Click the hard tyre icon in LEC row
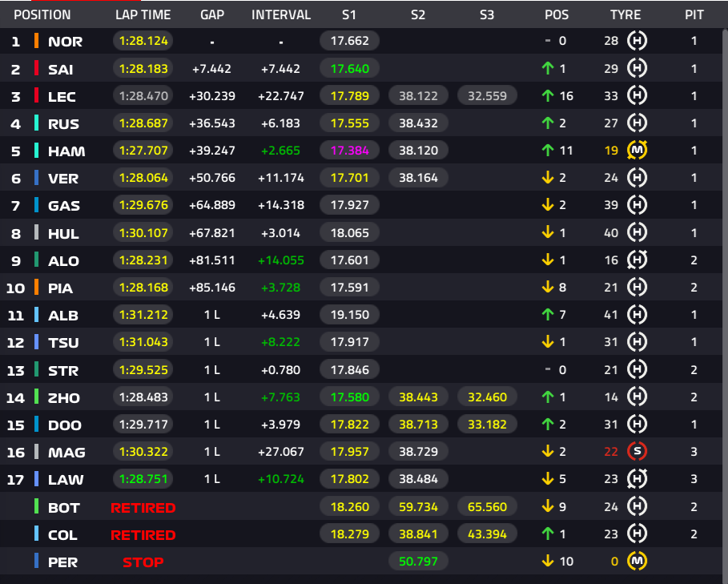The height and width of the screenshot is (584, 728). pos(637,95)
